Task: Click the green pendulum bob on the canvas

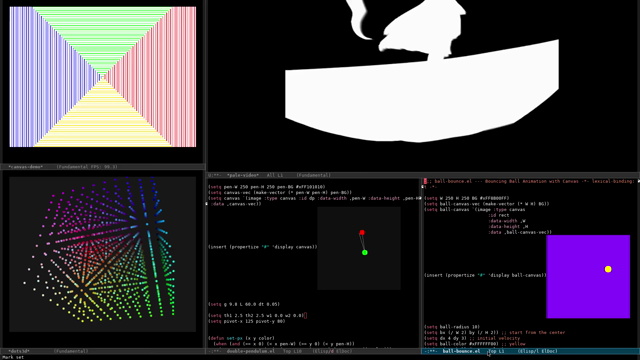Action: point(364,253)
